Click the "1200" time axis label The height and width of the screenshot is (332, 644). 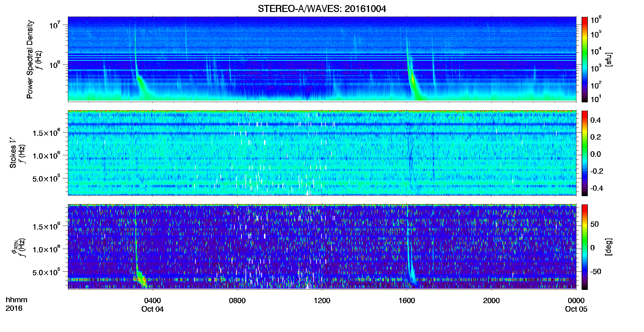322,300
